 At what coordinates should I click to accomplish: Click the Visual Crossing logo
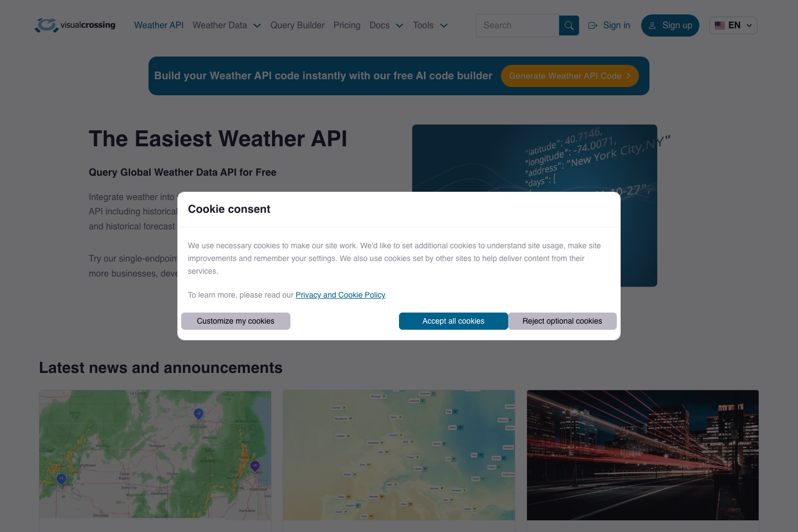coord(75,25)
